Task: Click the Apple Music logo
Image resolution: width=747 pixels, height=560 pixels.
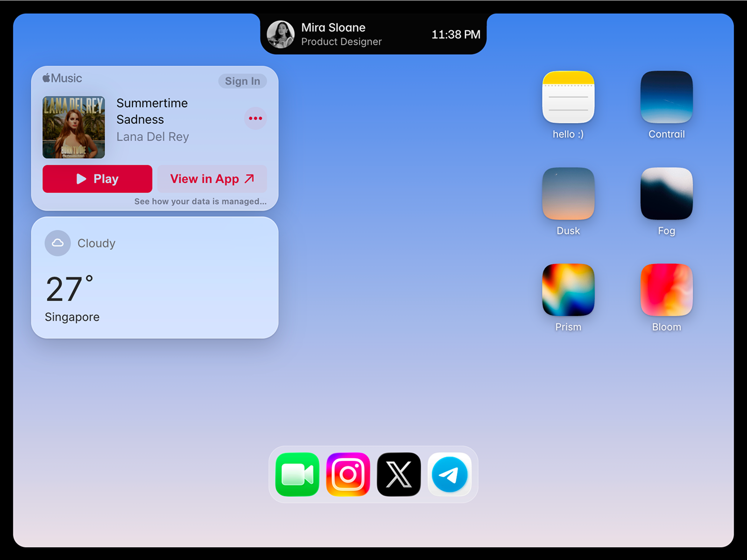Action: pos(62,78)
